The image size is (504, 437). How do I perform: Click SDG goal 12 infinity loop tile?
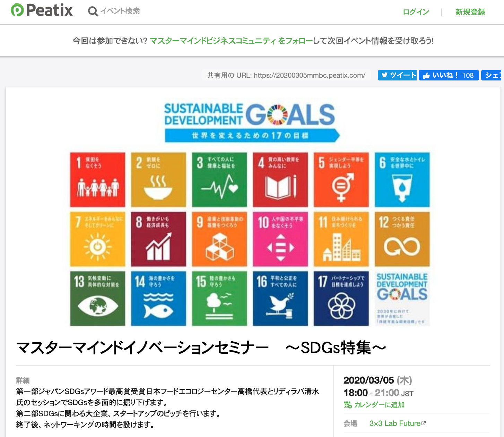point(402,239)
